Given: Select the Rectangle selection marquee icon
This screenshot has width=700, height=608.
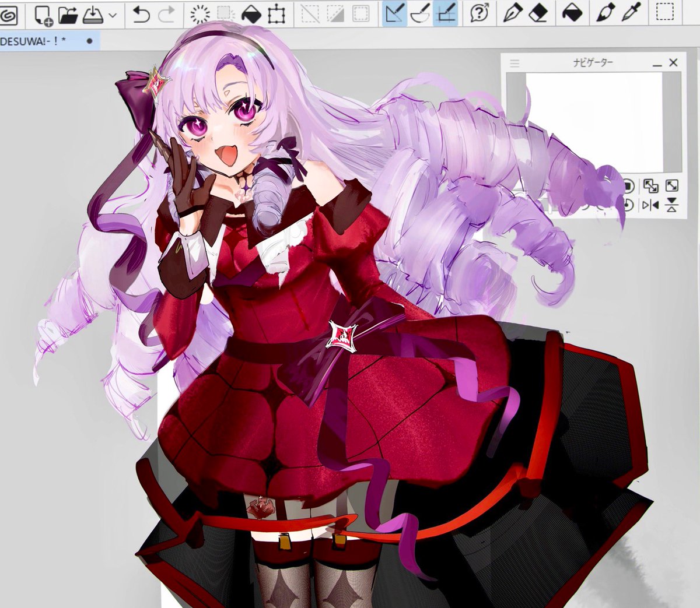Looking at the screenshot, I should pyautogui.click(x=665, y=12).
